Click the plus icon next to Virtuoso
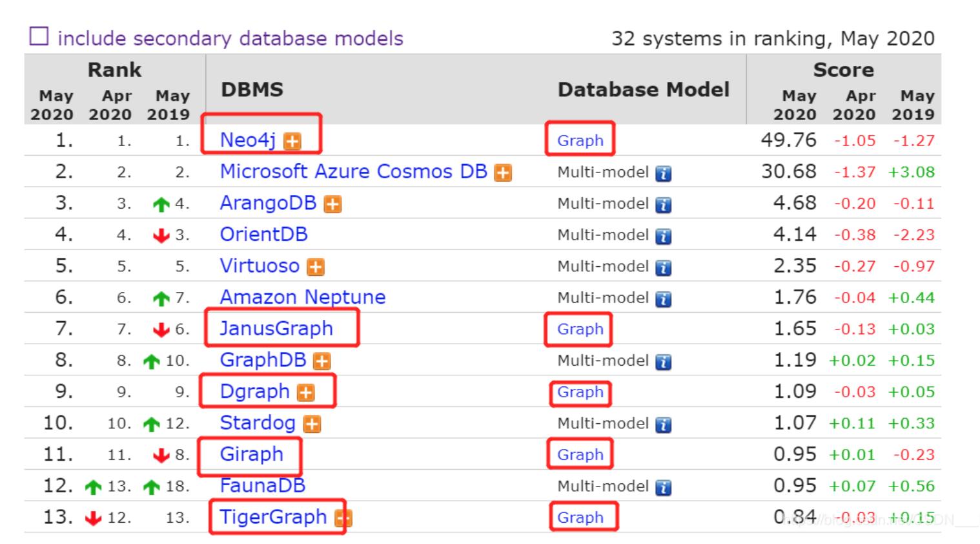Screen dimensions: 980x544 pyautogui.click(x=316, y=267)
